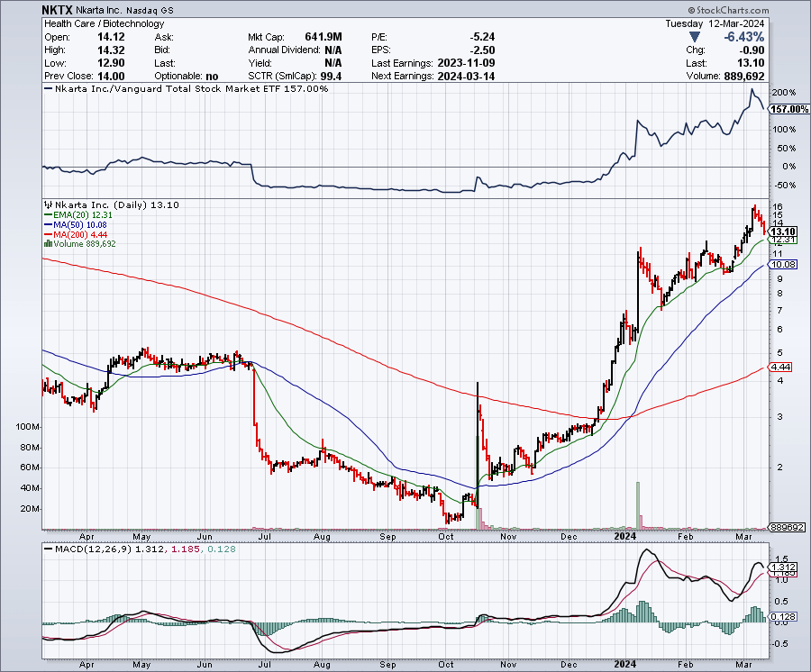Screen dimensions: 811x672
Task: Click the NKTX ticker symbol heading
Action: [59, 10]
